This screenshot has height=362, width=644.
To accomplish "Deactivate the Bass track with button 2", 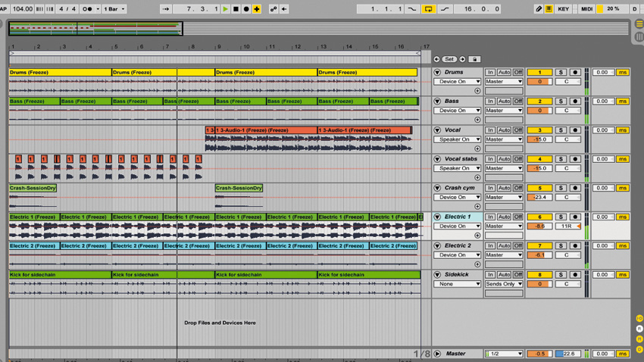I will [x=539, y=101].
